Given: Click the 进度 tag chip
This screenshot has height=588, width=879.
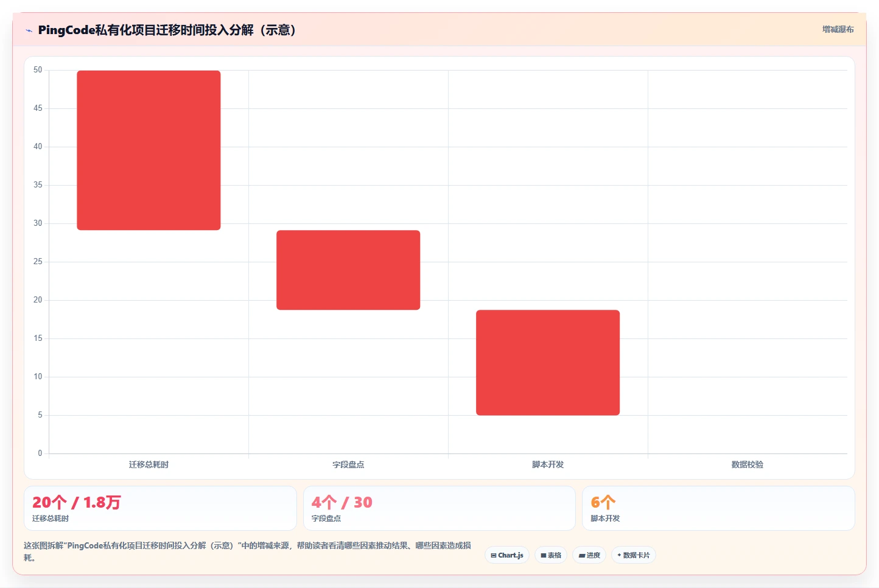Looking at the screenshot, I should click(589, 555).
